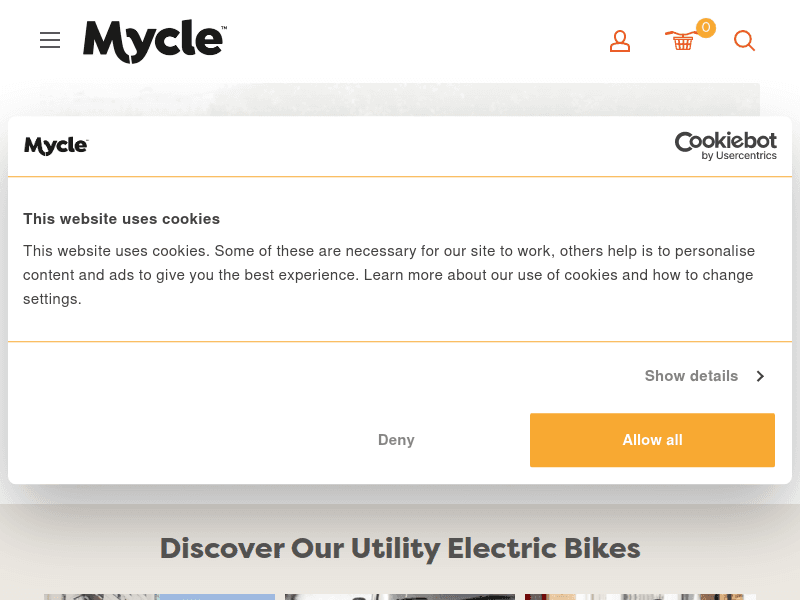Click Deny to refuse cookies

point(396,440)
